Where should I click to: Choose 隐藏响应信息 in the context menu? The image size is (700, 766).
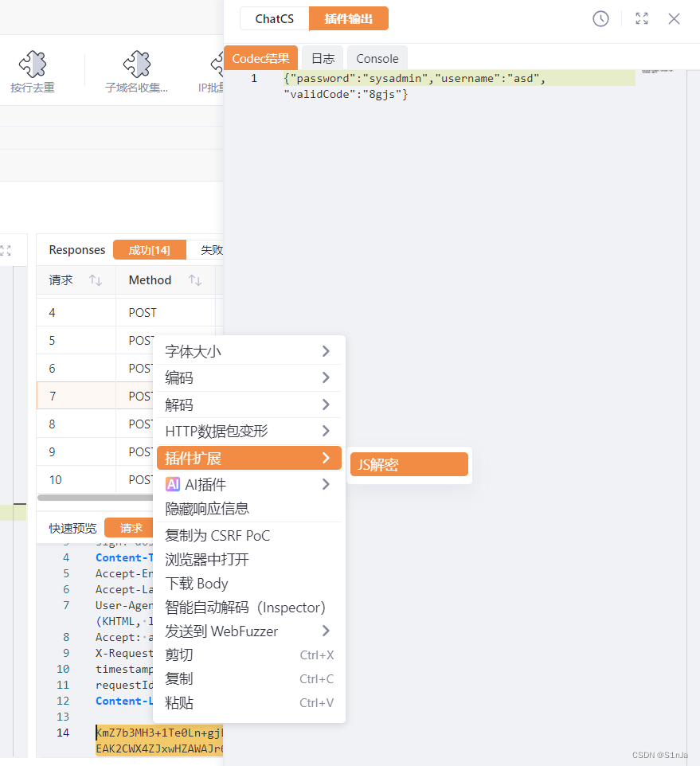tap(248, 509)
